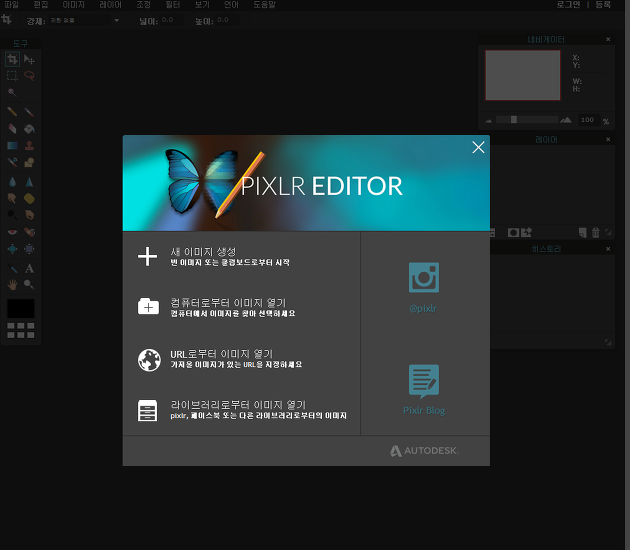Viewport: 630px width, 550px height.
Task: Open the 언어 menu
Action: (231, 5)
